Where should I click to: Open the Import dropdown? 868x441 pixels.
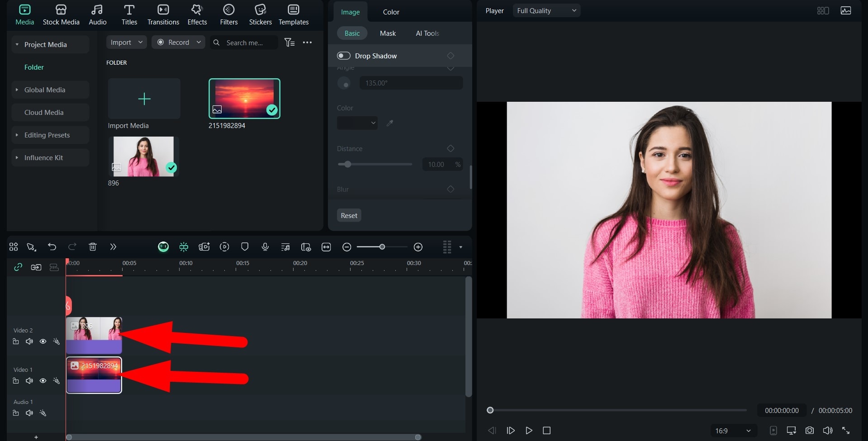(x=127, y=42)
